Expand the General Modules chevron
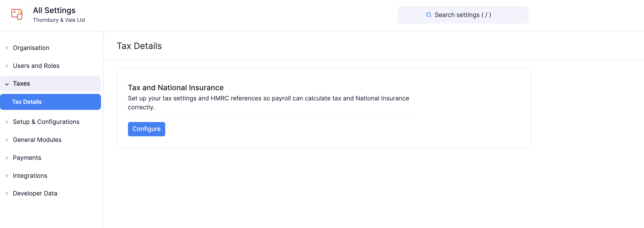Screen dimensions: 644x228 pyautogui.click(x=7, y=140)
